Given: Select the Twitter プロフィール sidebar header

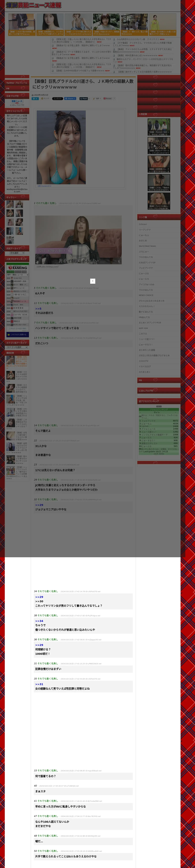Looking at the screenshot, I should pos(17,83).
